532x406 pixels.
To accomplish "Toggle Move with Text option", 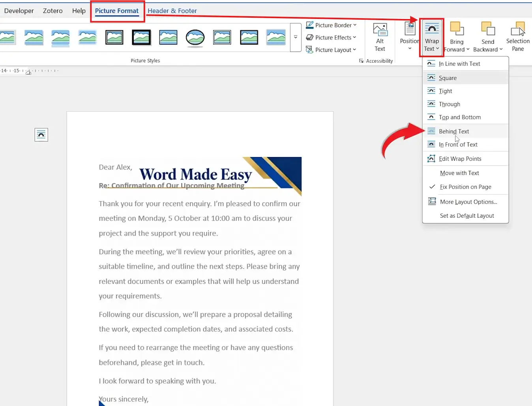I will click(466, 173).
